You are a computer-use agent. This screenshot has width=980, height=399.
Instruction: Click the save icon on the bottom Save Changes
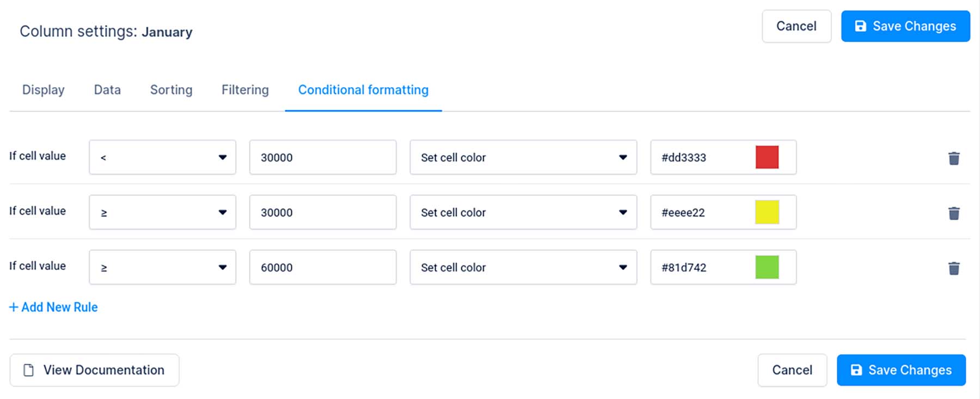pyautogui.click(x=856, y=370)
